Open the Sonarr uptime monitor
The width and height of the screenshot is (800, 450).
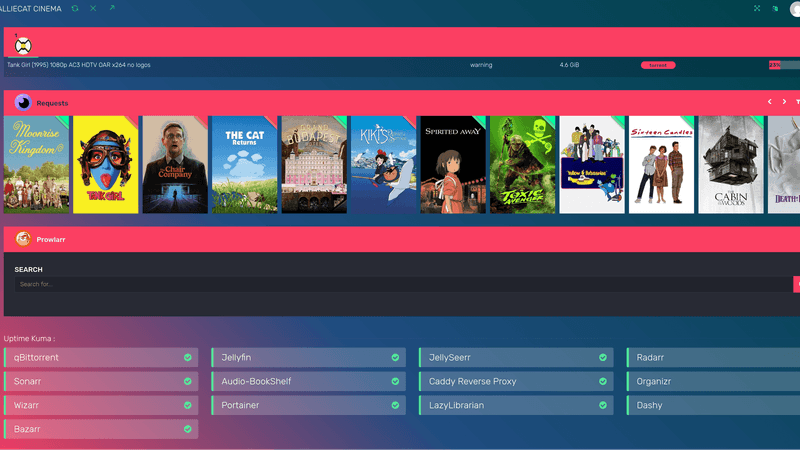tap(101, 382)
